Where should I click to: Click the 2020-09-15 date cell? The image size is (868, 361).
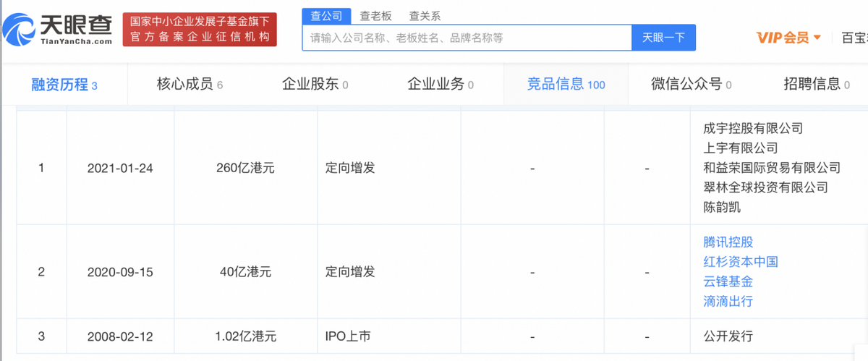coord(120,273)
